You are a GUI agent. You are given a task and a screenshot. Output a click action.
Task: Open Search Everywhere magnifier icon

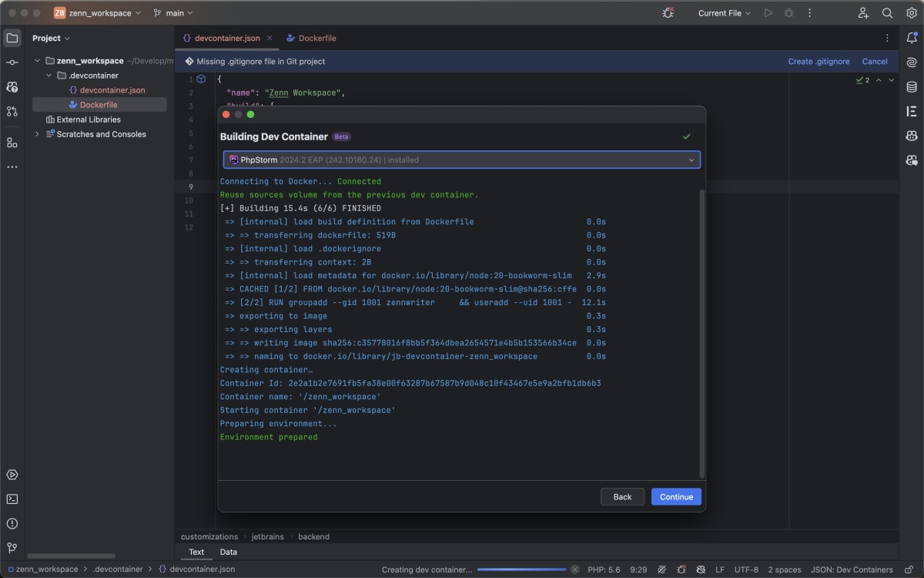coord(888,13)
